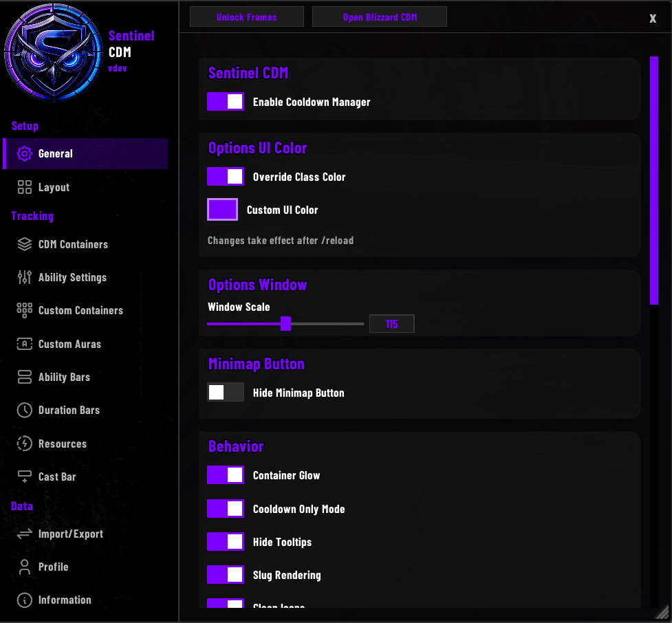Click the Import/Export arrows icon
Viewport: 672px width, 623px height.
click(25, 534)
